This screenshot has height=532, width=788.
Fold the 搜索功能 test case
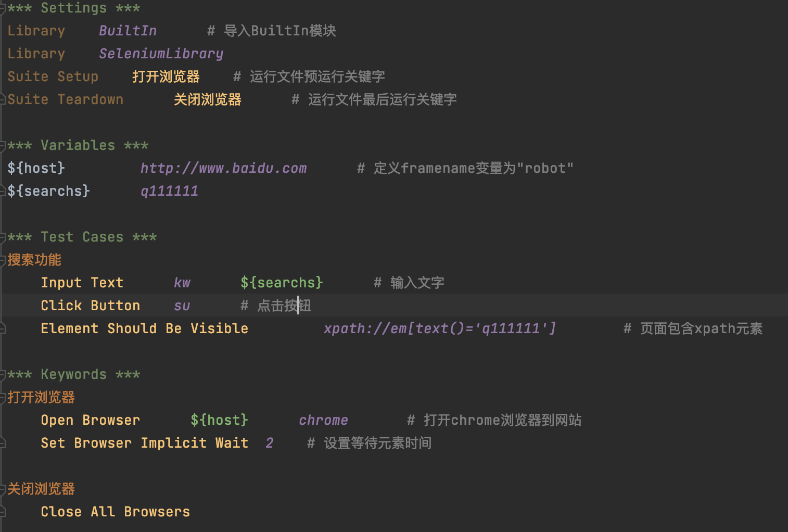(3, 260)
